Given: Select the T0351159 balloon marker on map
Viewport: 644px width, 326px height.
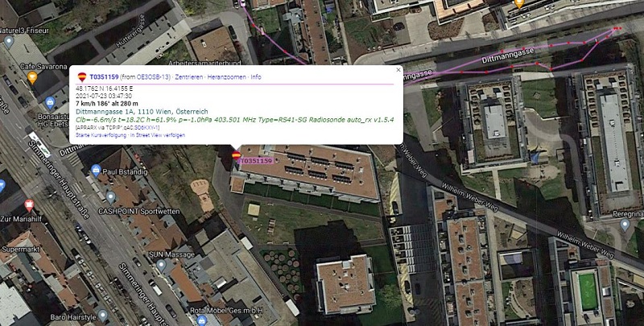Looking at the screenshot, I should coord(236,155).
